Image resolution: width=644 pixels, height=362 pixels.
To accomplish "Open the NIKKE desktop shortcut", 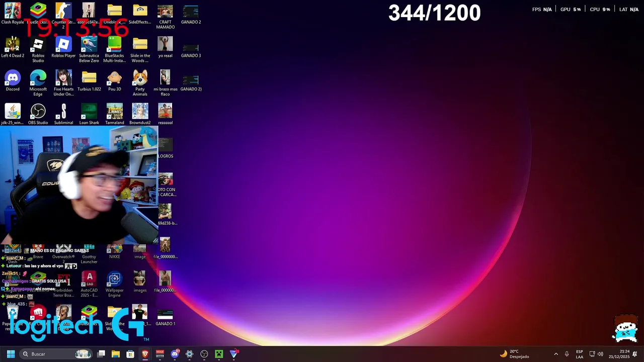I will 114,252.
